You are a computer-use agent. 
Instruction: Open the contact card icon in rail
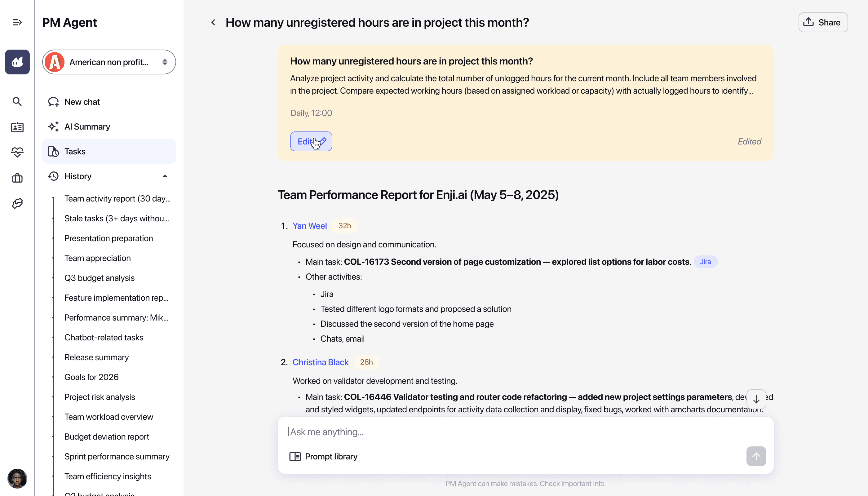[17, 127]
